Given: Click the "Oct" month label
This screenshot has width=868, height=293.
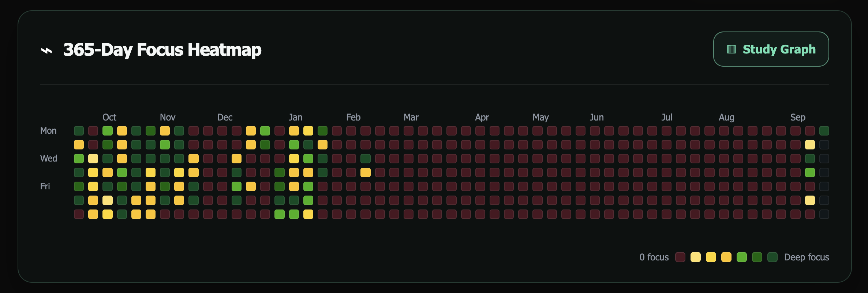Looking at the screenshot, I should pyautogui.click(x=109, y=117).
